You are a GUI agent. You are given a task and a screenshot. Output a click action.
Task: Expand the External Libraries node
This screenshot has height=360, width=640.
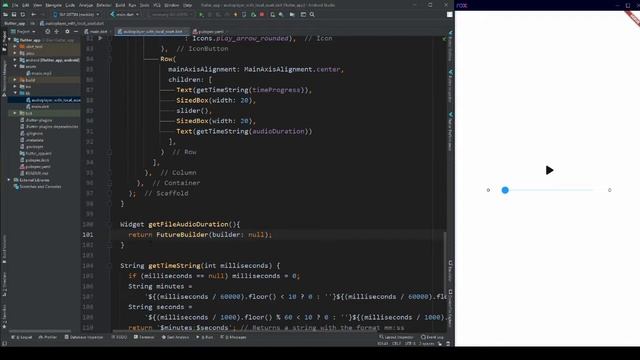(x=9, y=180)
